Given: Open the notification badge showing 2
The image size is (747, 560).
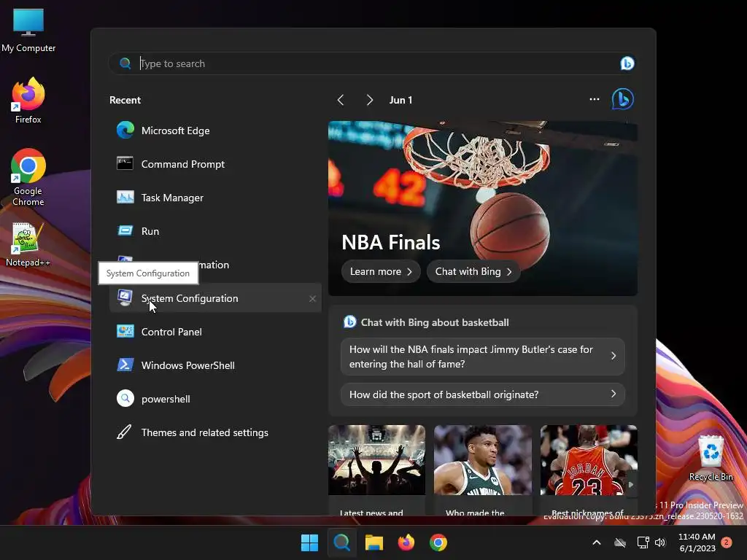Looking at the screenshot, I should point(727,542).
